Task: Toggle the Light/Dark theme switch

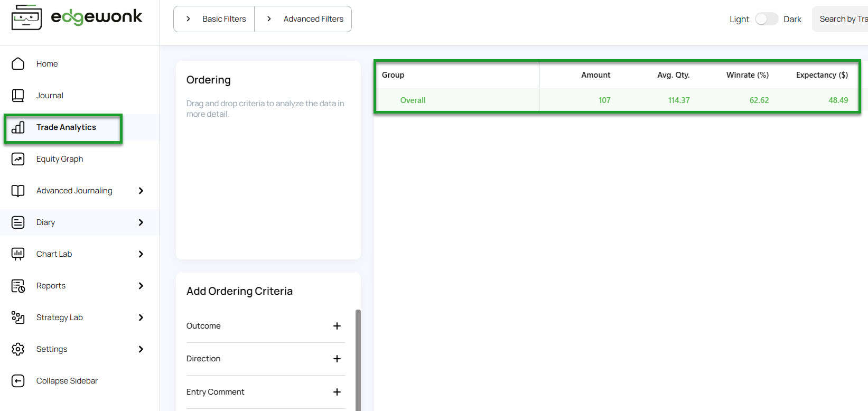Action: [x=766, y=19]
